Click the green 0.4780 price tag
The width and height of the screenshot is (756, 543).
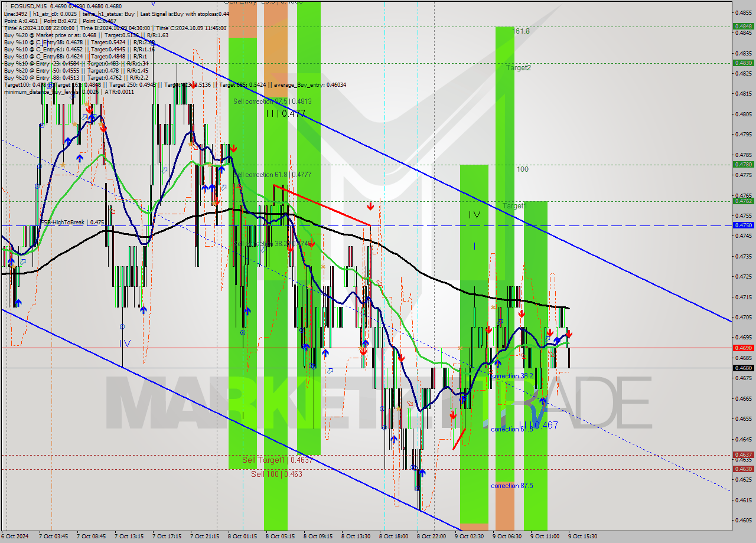click(x=742, y=164)
